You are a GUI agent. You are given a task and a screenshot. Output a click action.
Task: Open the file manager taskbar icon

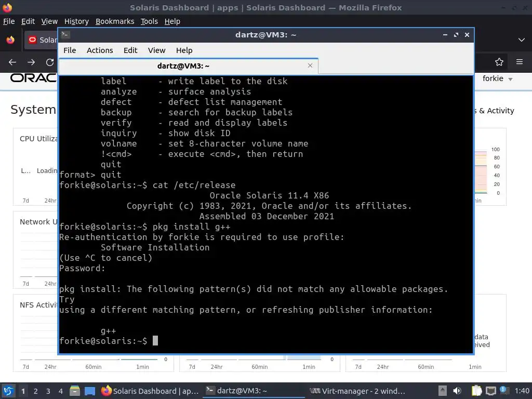coord(75,391)
